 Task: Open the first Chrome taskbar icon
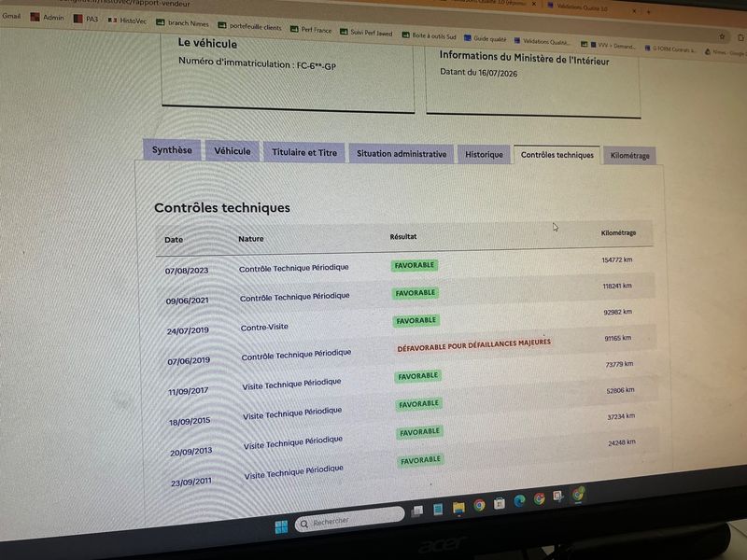coord(479,505)
